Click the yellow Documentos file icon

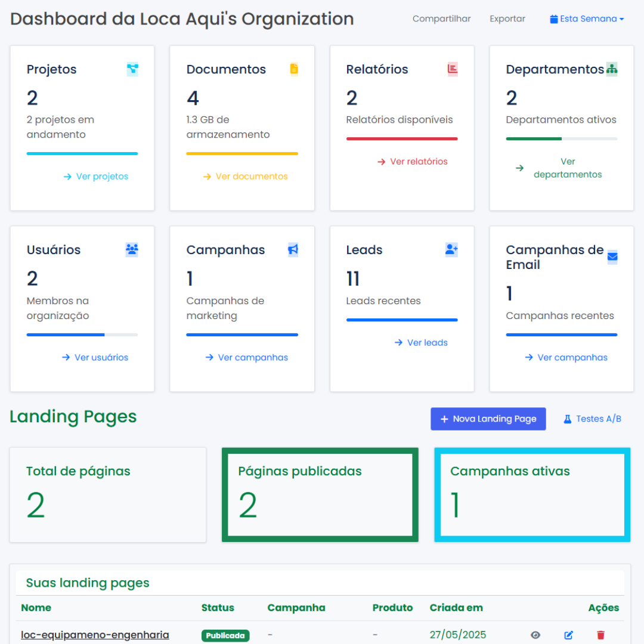(293, 69)
